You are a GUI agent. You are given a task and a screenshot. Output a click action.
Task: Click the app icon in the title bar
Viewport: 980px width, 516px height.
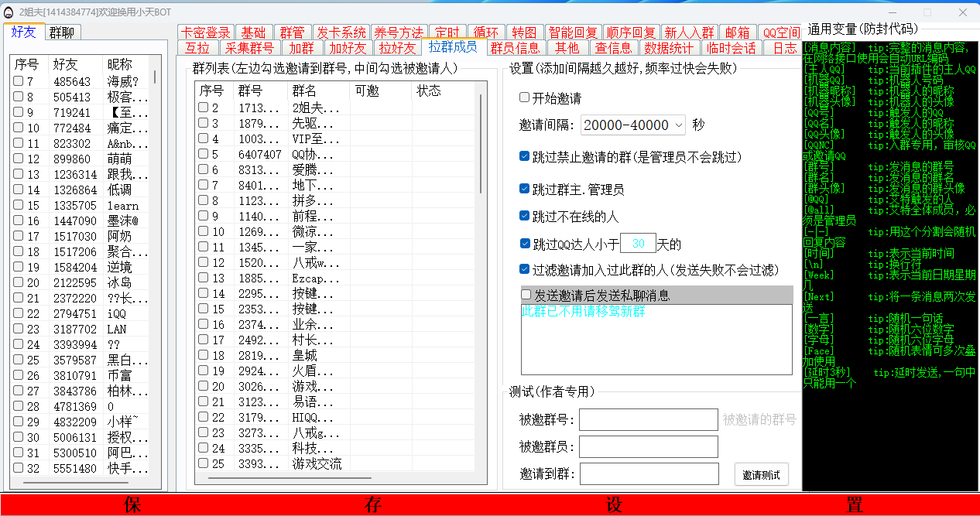(9, 12)
